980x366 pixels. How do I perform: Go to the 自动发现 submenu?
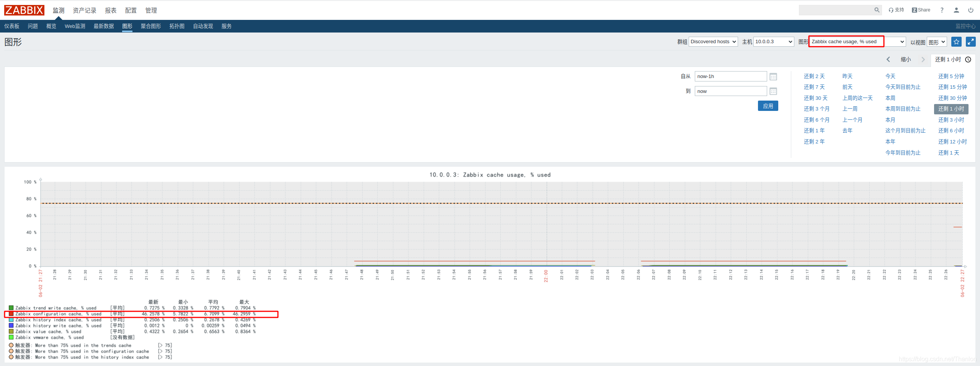(x=203, y=26)
